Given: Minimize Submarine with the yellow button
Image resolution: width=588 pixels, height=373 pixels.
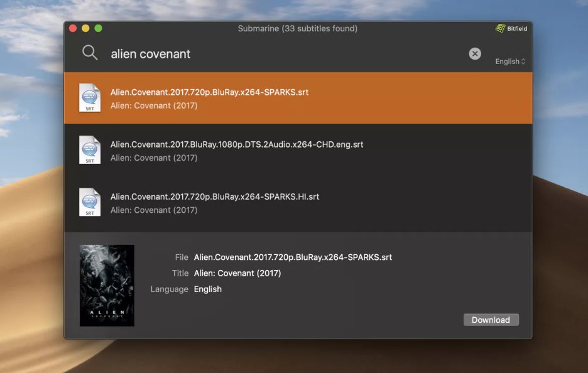Looking at the screenshot, I should click(85, 28).
